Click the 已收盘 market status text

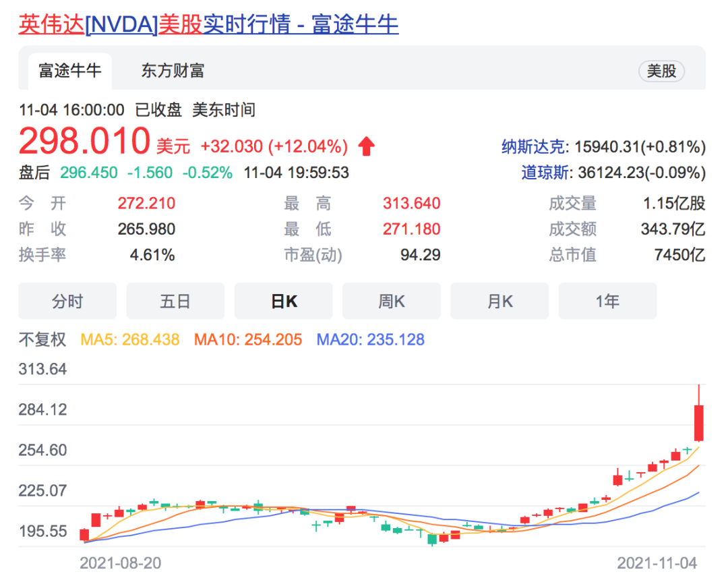[158, 110]
